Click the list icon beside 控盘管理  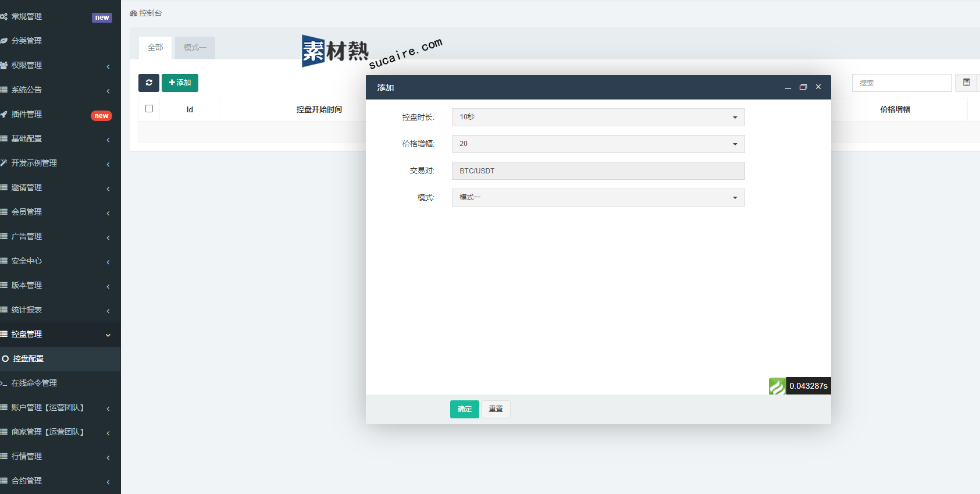point(3,334)
